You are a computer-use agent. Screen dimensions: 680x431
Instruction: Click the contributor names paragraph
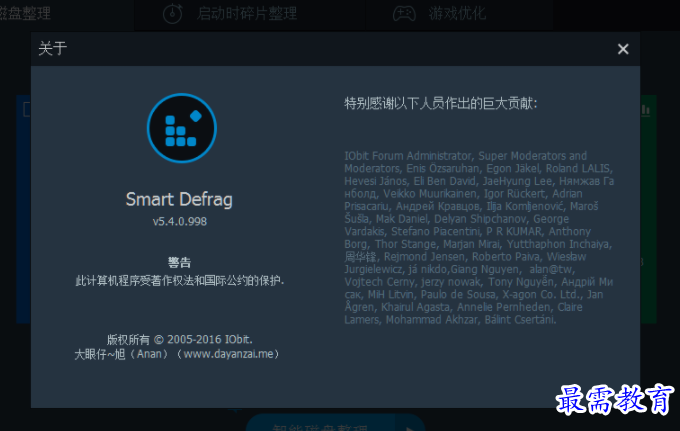point(479,238)
